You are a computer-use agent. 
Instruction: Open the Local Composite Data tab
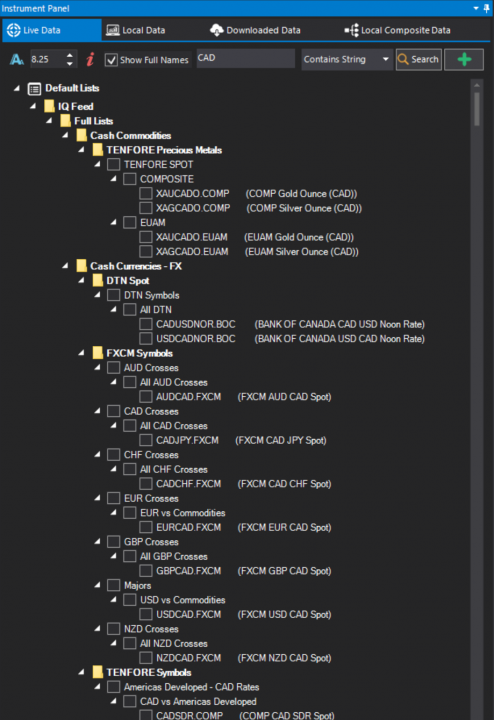pos(398,30)
